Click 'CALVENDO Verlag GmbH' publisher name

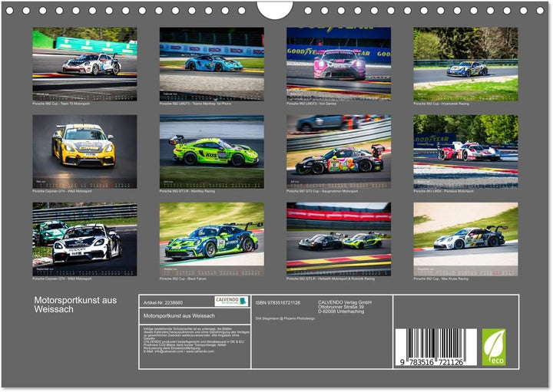click(x=345, y=302)
